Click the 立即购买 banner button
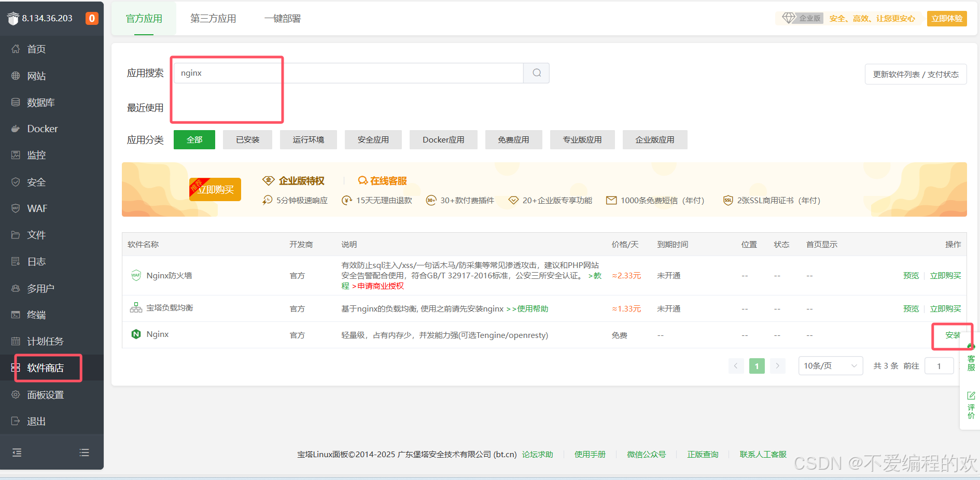The height and width of the screenshot is (480, 980). (215, 190)
